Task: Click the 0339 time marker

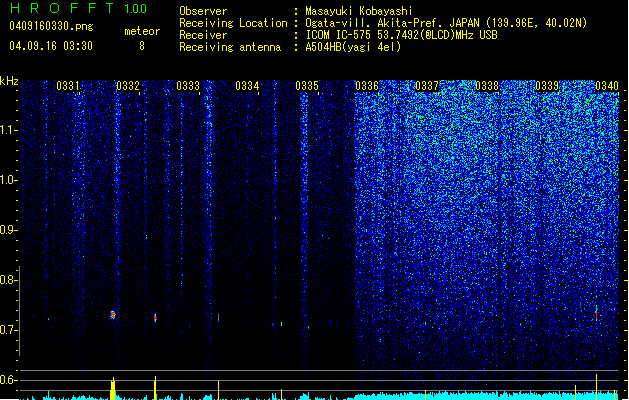Action: 547,86
